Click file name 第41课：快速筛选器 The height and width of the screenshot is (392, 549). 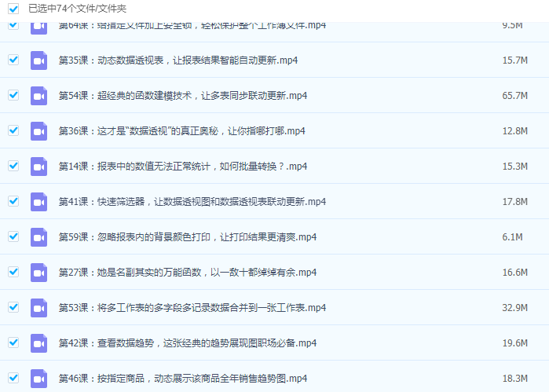[x=192, y=202]
